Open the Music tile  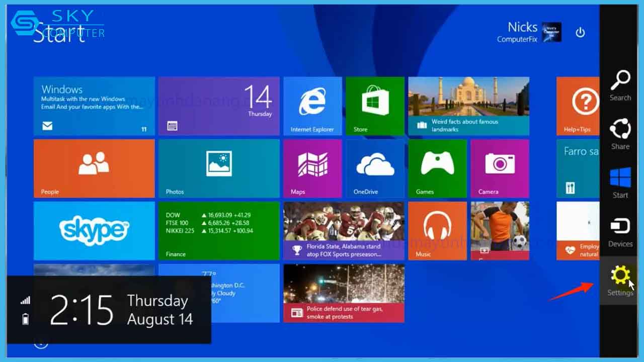point(437,231)
